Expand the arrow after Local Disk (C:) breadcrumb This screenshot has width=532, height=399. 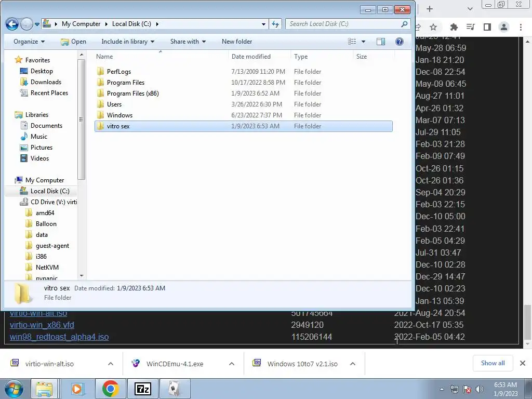157,24
